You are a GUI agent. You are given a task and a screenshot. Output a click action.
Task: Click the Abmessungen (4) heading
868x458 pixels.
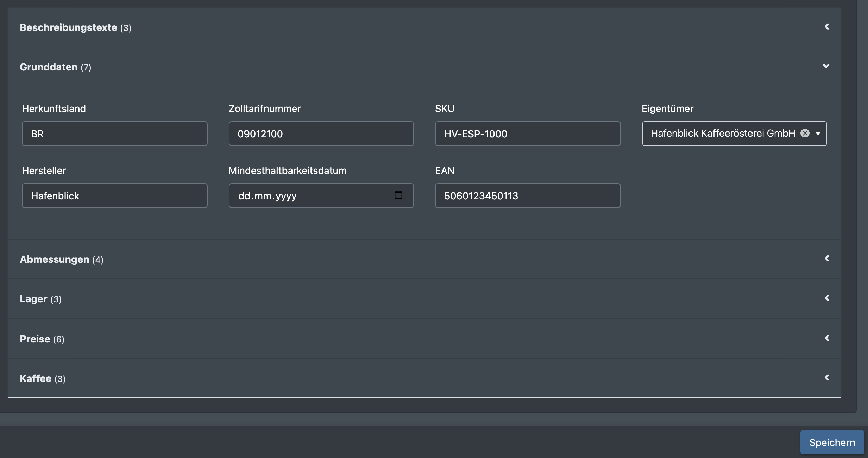tap(62, 259)
